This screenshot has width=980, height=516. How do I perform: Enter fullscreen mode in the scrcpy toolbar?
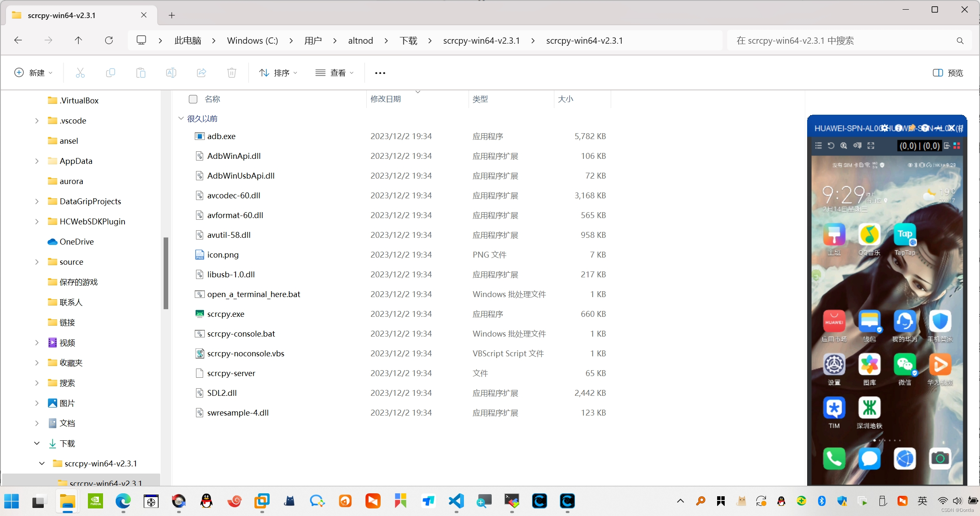coord(871,145)
